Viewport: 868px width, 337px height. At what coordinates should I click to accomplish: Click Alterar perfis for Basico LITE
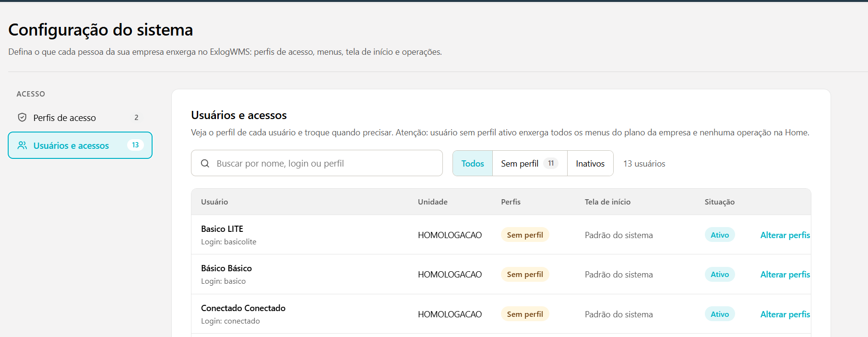click(x=785, y=235)
